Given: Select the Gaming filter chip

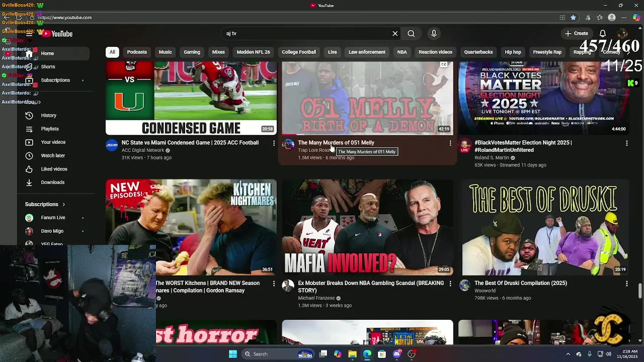Looking at the screenshot, I should click(192, 52).
